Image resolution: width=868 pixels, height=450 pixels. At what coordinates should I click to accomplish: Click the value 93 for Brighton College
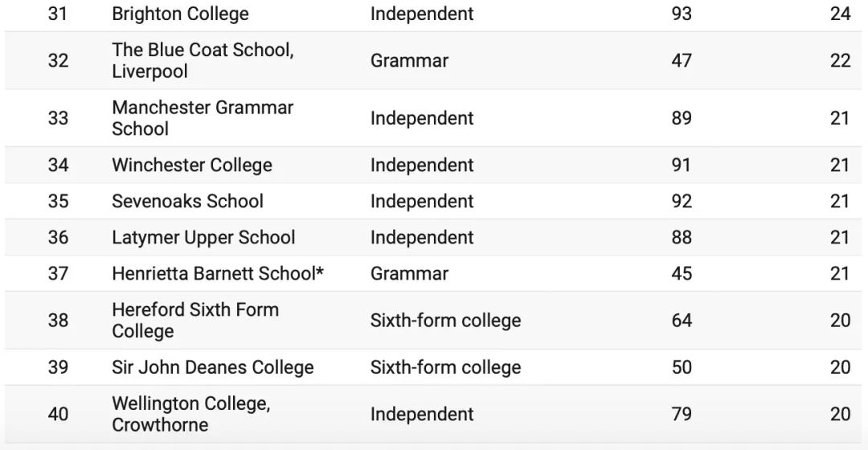(682, 14)
